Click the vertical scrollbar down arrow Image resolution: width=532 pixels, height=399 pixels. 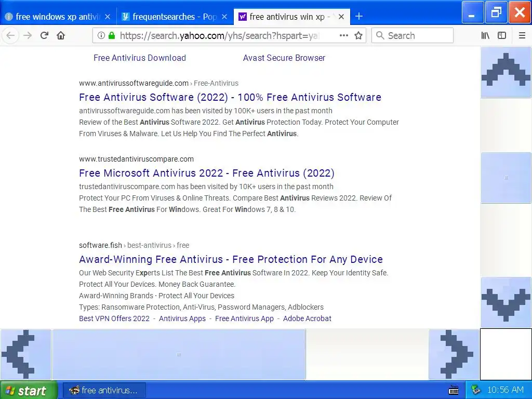coord(506,302)
